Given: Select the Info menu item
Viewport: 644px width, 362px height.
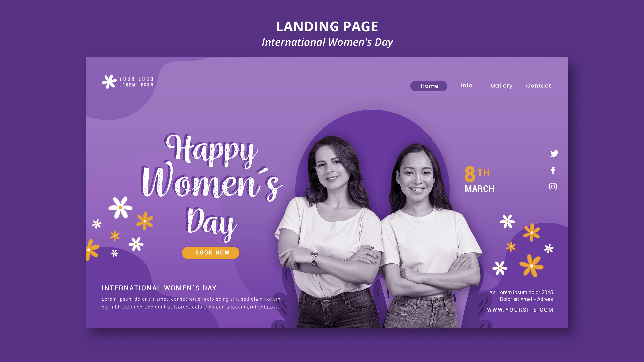Looking at the screenshot, I should tap(466, 86).
